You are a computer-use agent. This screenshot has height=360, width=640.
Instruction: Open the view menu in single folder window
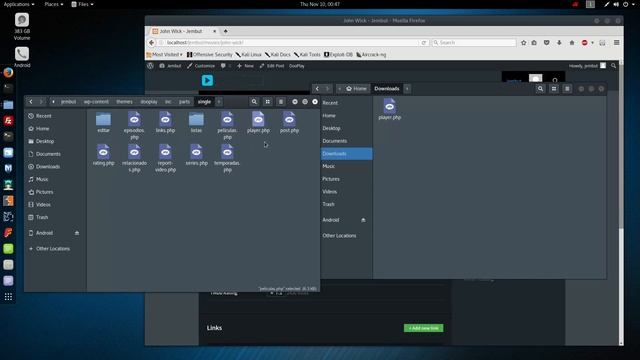[281, 102]
